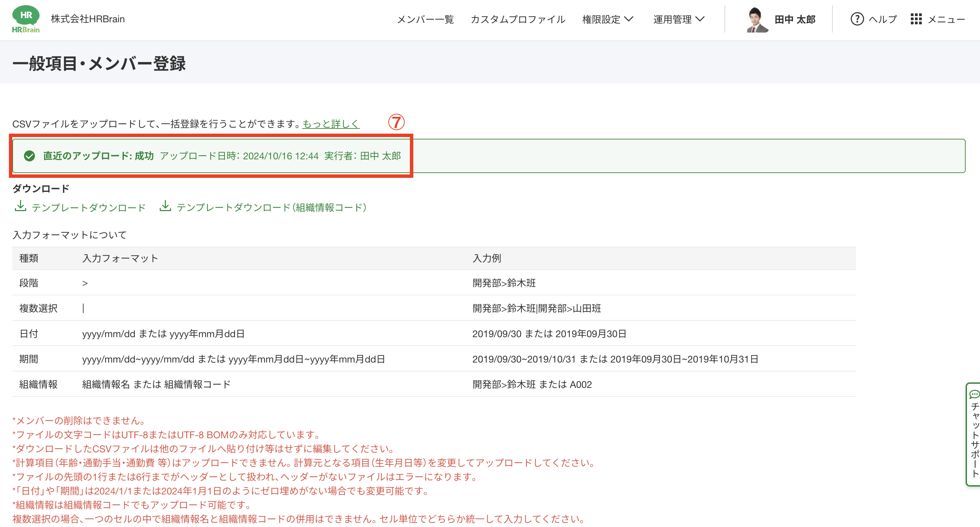Image resolution: width=980 pixels, height=527 pixels.
Task: Click テンプレートダウンロード(組織情報コード) link text
Action: 271,208
